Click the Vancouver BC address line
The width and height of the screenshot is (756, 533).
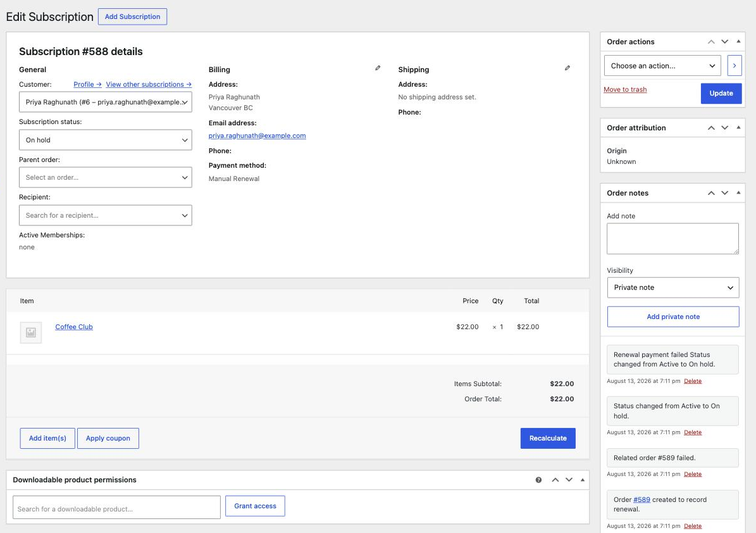230,108
